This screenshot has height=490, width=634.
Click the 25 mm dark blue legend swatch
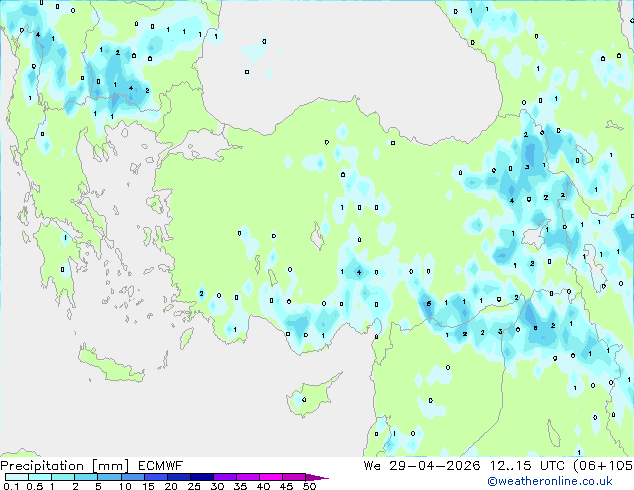click(201, 477)
